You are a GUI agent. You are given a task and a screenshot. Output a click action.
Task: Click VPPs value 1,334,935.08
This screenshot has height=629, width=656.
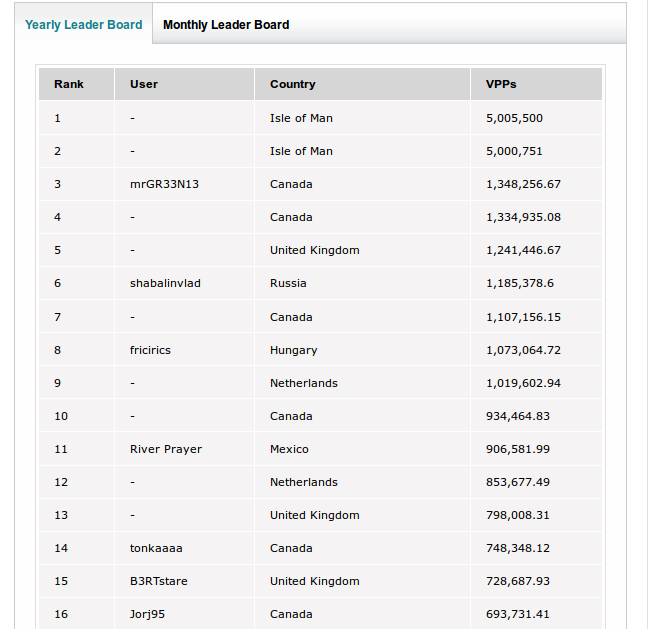[523, 217]
